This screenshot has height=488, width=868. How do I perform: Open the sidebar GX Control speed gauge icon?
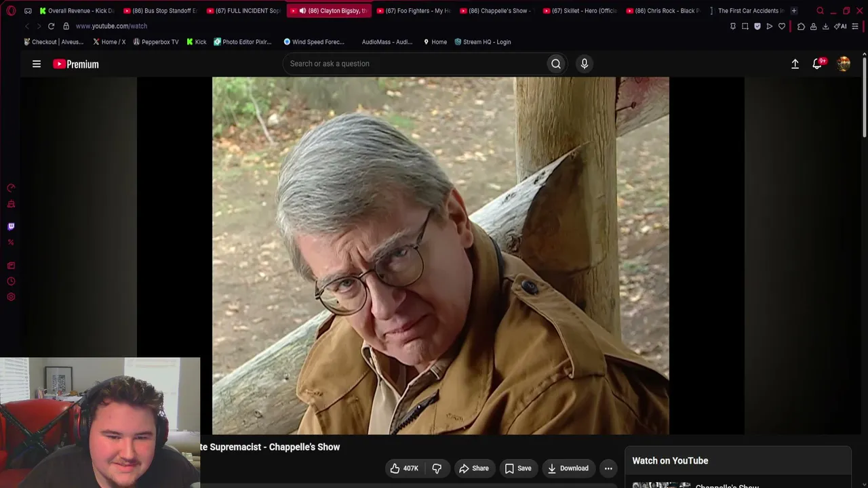point(11,188)
